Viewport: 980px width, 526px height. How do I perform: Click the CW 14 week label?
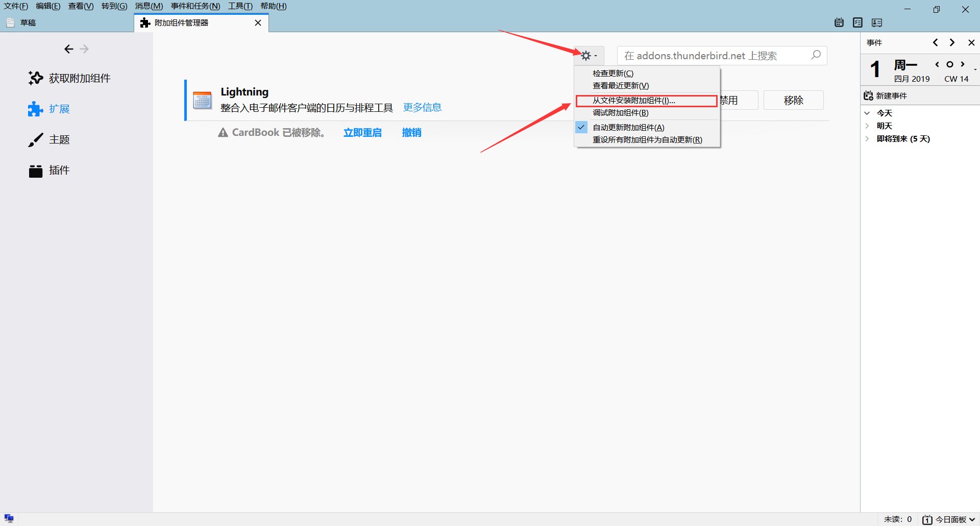(x=956, y=79)
